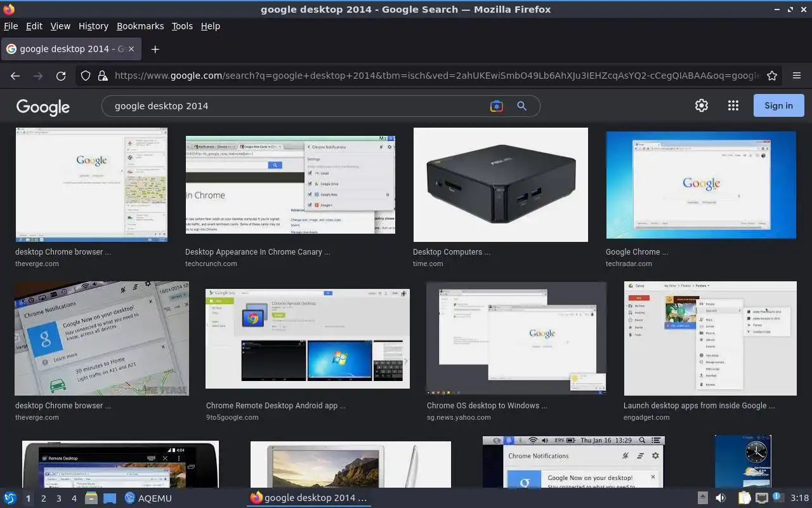Click the techradar.com source text
This screenshot has height=508, width=812.
click(x=629, y=264)
